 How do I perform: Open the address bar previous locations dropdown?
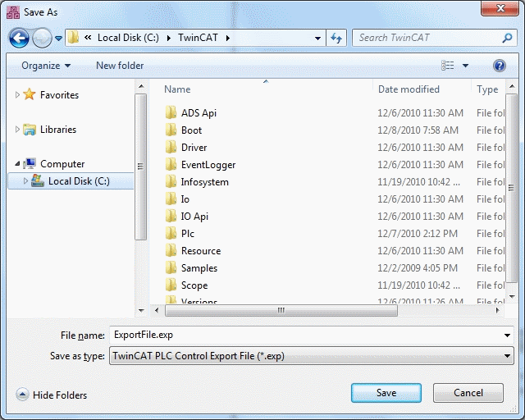317,39
